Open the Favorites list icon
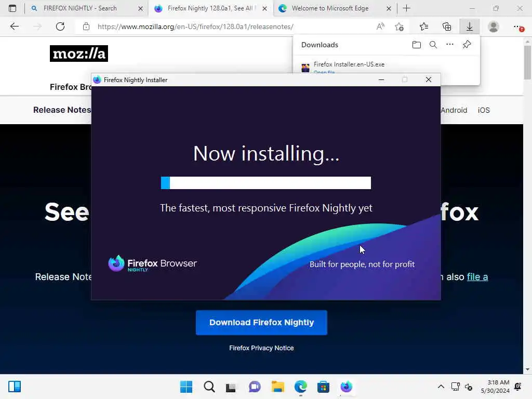532x399 pixels. pyautogui.click(x=424, y=26)
